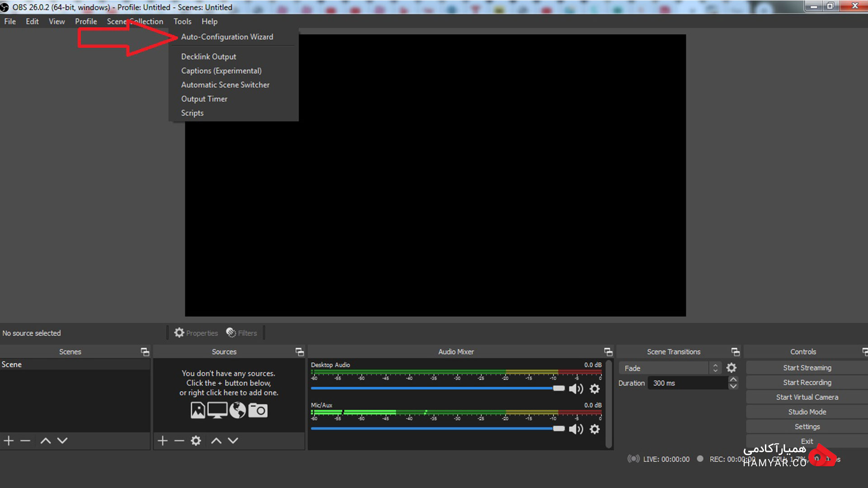Increase transition duration with up stepper
The image size is (868, 488).
733,380
